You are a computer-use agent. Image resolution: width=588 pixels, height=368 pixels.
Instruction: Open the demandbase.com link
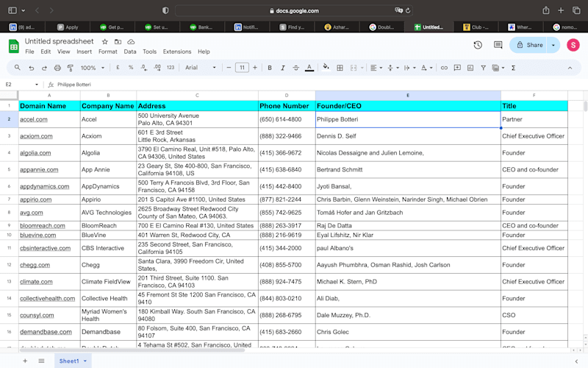point(46,332)
